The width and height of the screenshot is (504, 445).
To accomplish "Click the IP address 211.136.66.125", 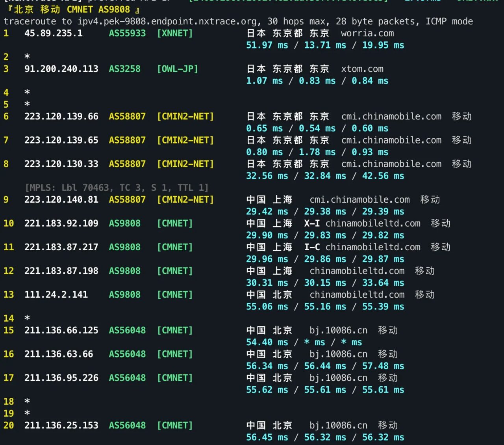I will (61, 330).
